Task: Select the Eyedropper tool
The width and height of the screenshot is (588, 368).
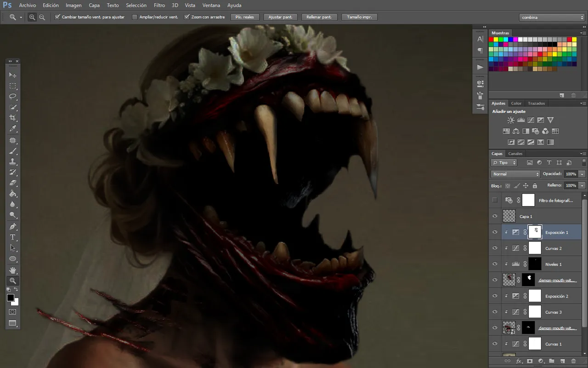Action: point(13,129)
